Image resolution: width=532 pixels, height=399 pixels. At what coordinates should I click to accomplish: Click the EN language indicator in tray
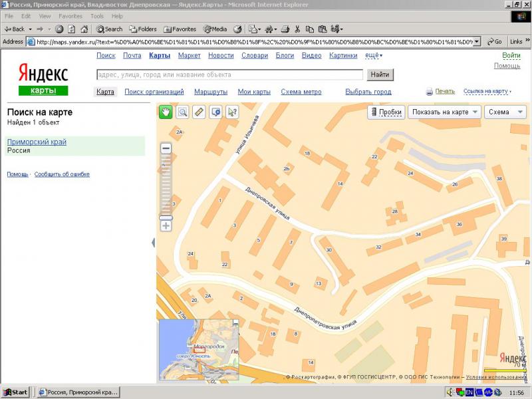[469, 392]
